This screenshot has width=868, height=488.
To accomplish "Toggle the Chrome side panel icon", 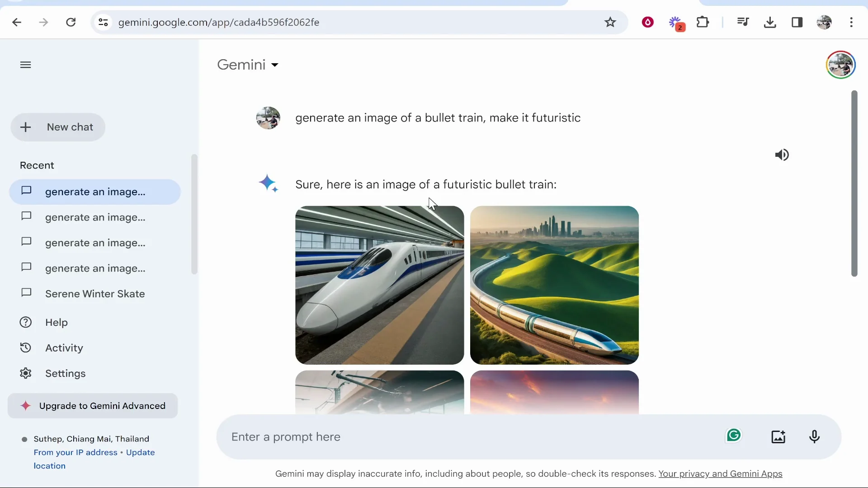I will (797, 22).
